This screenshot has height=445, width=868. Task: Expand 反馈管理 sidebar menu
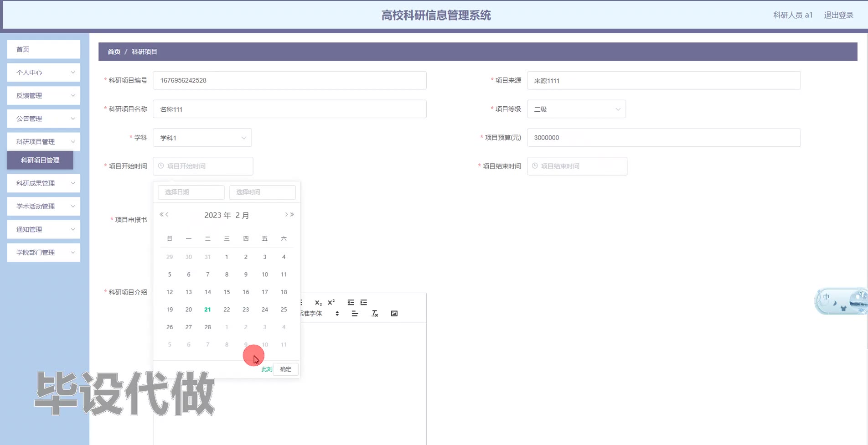pos(44,96)
